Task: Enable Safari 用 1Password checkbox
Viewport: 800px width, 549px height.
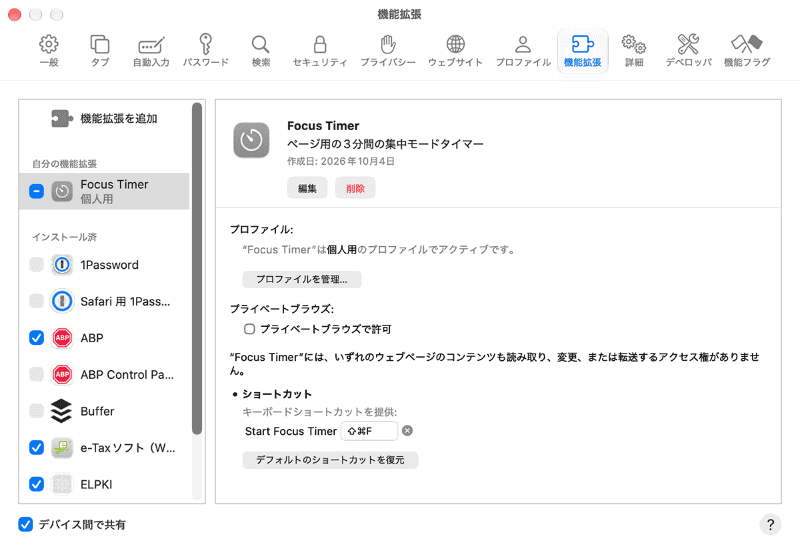Action: (36, 301)
